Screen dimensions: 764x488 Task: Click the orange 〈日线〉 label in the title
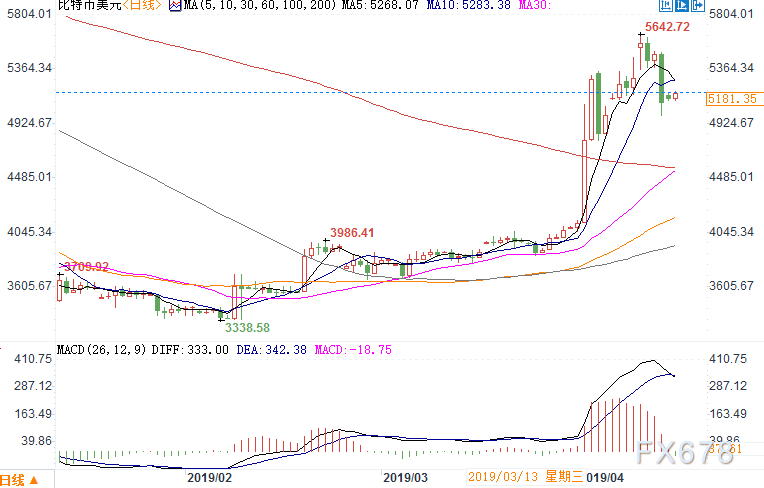point(141,5)
